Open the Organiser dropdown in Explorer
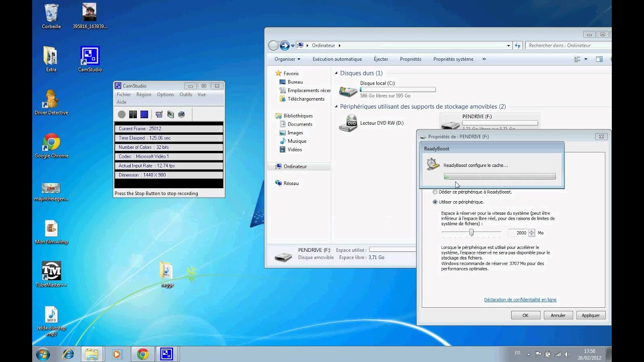The width and height of the screenshot is (644, 362). [x=287, y=59]
